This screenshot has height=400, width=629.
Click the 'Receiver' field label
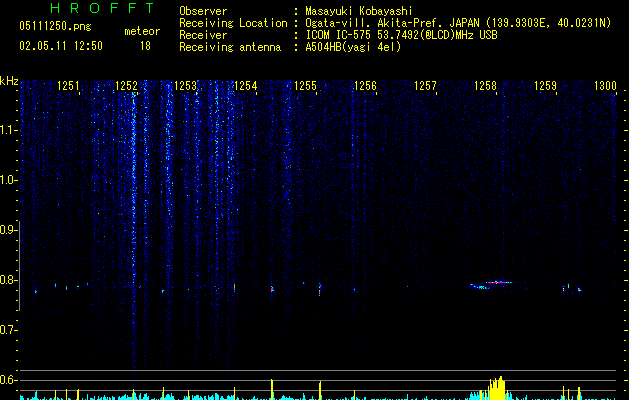click(203, 35)
